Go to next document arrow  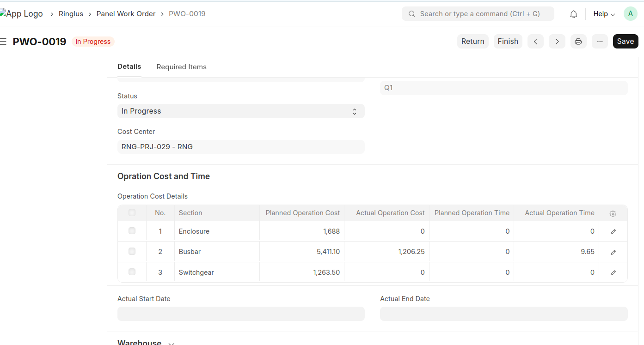pyautogui.click(x=557, y=42)
